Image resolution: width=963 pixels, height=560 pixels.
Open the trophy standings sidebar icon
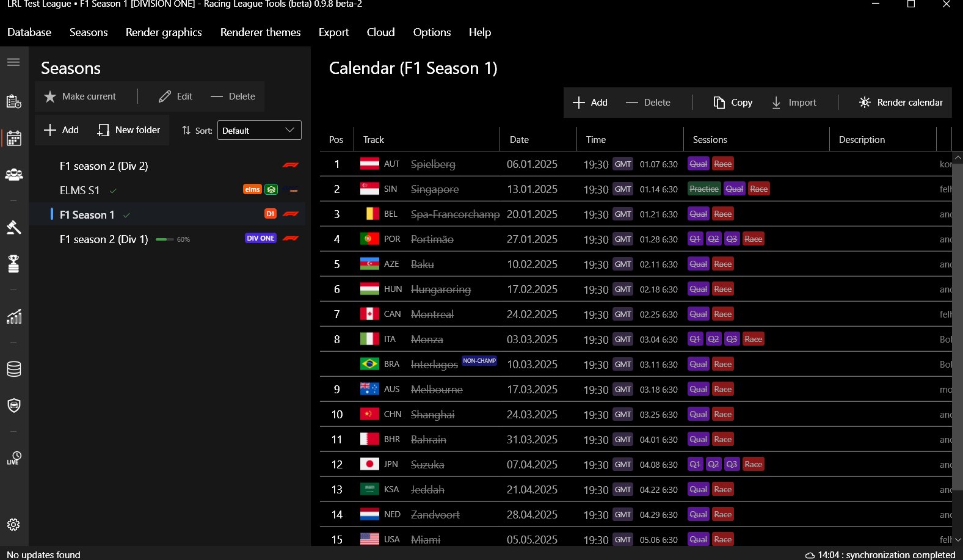[13, 263]
